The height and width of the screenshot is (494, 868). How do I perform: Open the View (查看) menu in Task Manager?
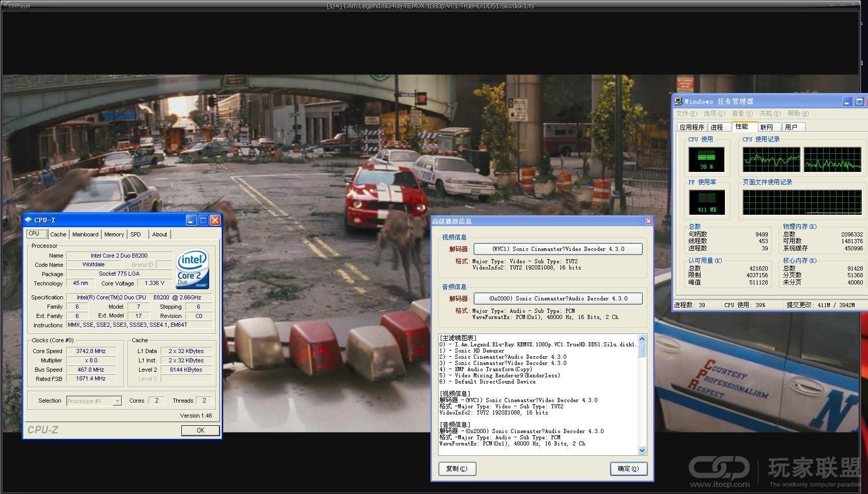point(742,114)
